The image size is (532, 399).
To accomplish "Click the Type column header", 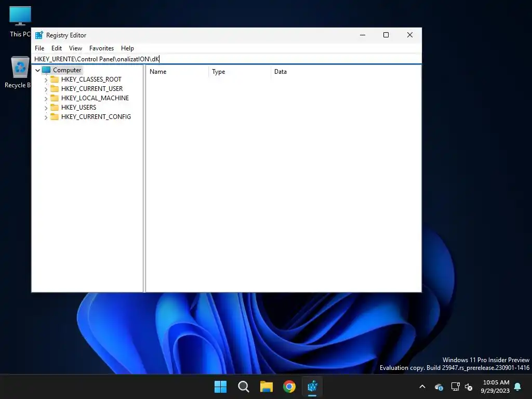I will pos(240,72).
